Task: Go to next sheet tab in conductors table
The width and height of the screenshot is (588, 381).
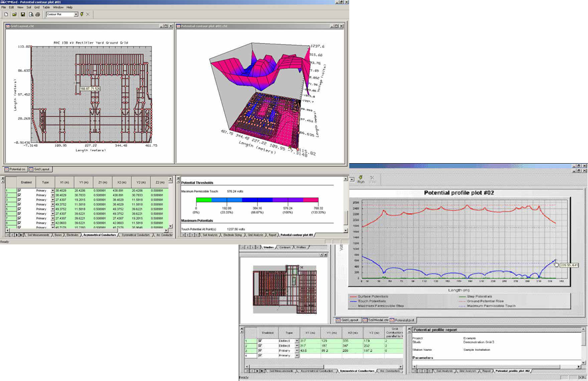Action: [x=16, y=235]
